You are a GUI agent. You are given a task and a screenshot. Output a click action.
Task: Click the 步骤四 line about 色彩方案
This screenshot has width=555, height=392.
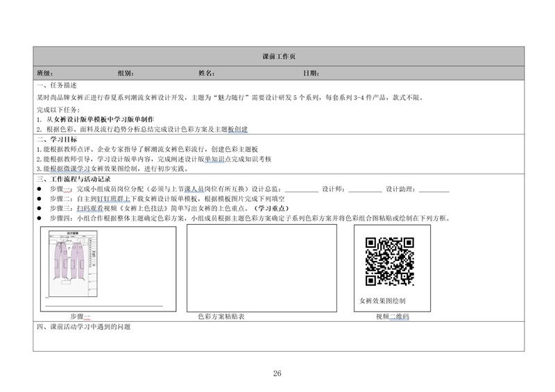tap(250, 218)
